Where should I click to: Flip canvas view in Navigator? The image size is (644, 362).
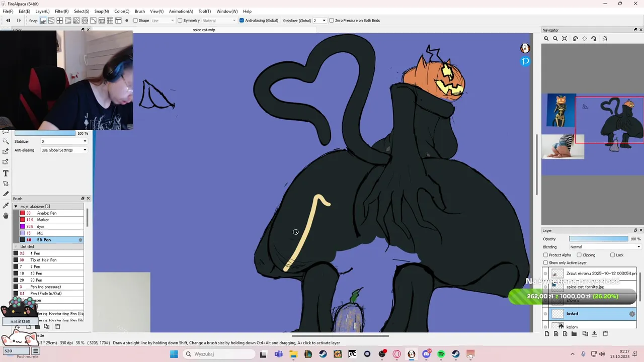point(605,39)
